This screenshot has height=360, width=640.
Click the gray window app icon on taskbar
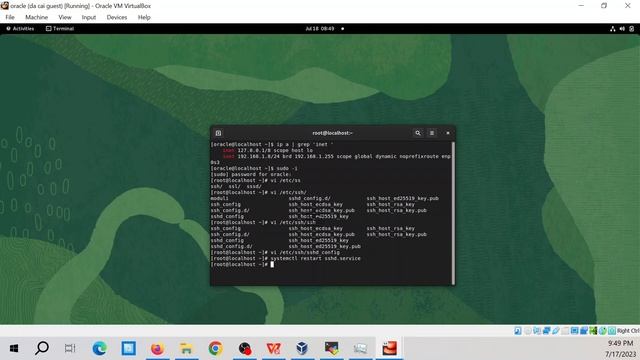tap(360, 348)
